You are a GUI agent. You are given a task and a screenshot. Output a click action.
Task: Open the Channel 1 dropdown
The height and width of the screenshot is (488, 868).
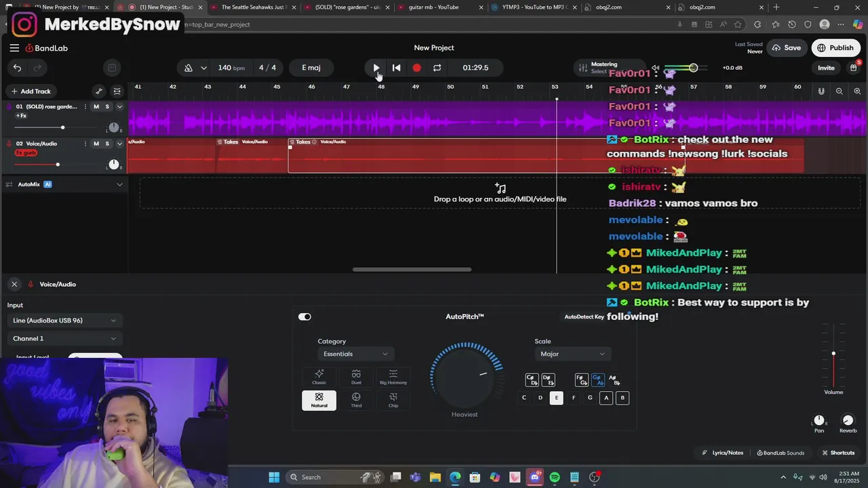[64, 338]
